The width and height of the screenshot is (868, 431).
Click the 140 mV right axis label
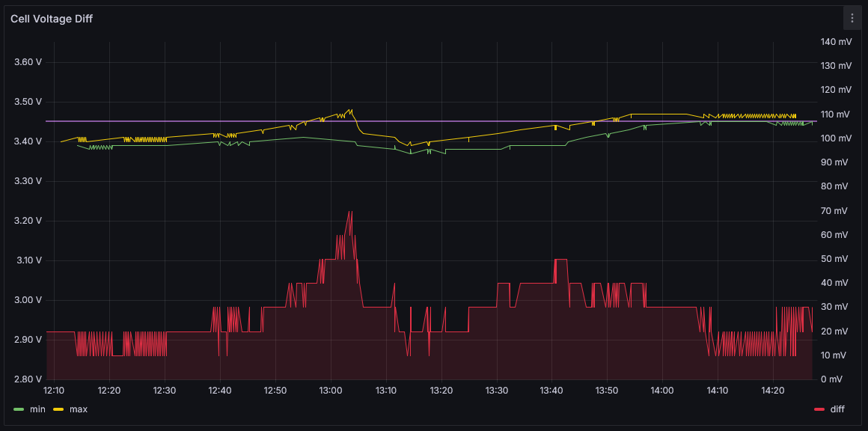[837, 41]
